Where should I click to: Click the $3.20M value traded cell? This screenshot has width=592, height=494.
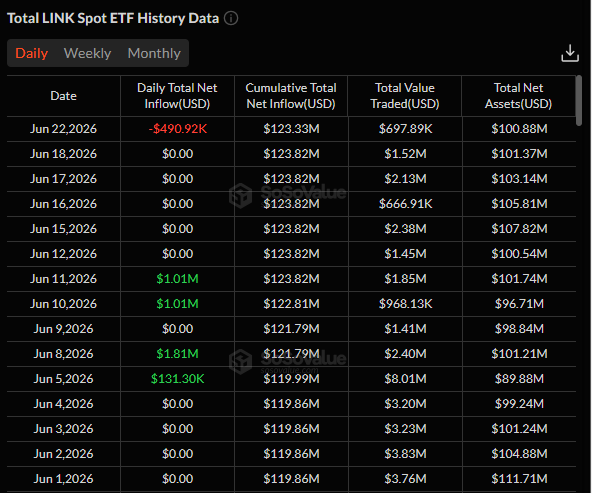pos(405,404)
